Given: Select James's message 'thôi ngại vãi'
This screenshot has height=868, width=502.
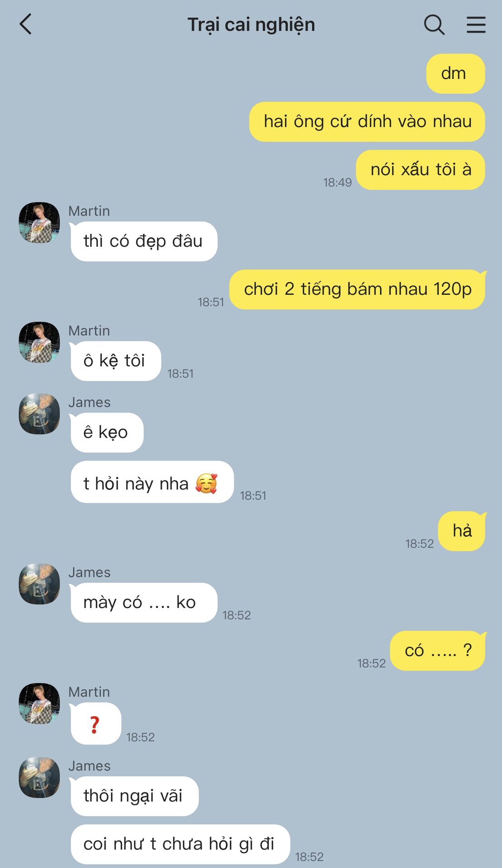Looking at the screenshot, I should tap(134, 796).
